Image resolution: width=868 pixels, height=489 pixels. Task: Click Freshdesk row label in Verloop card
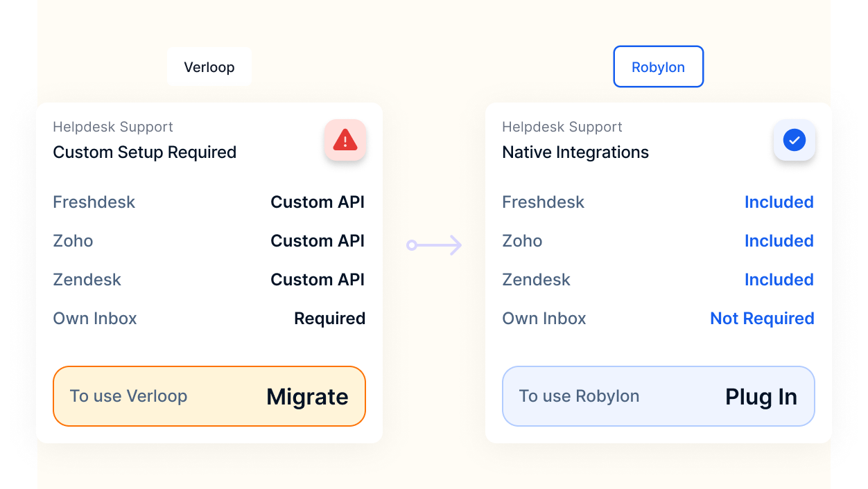[x=94, y=202]
